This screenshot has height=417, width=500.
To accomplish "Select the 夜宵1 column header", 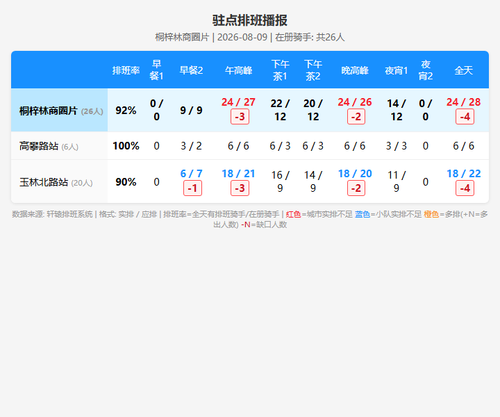I will [396, 70].
